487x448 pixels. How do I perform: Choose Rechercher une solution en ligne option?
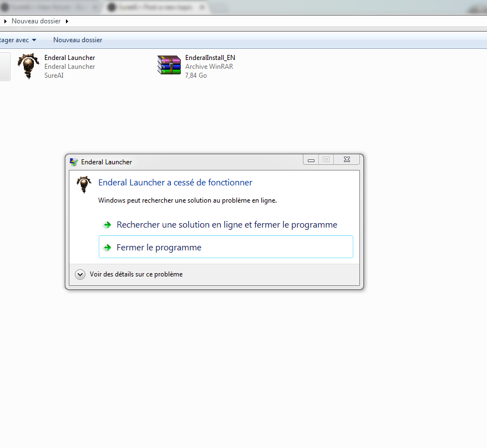coord(226,225)
